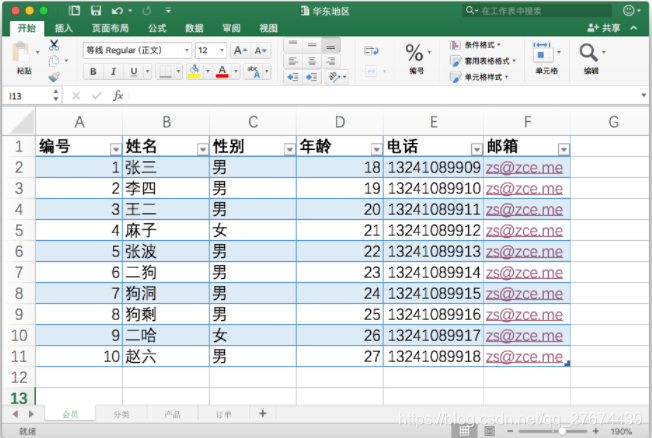Switch to Page Layout view icon
This screenshot has width=652, height=438.
pos(490,431)
